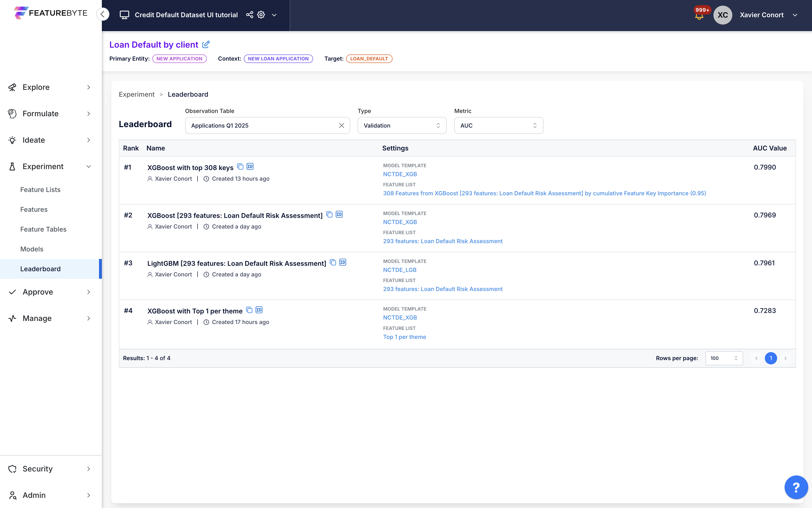
Task: Copy name of XGBoost with top 308 keys
Action: [x=240, y=167]
